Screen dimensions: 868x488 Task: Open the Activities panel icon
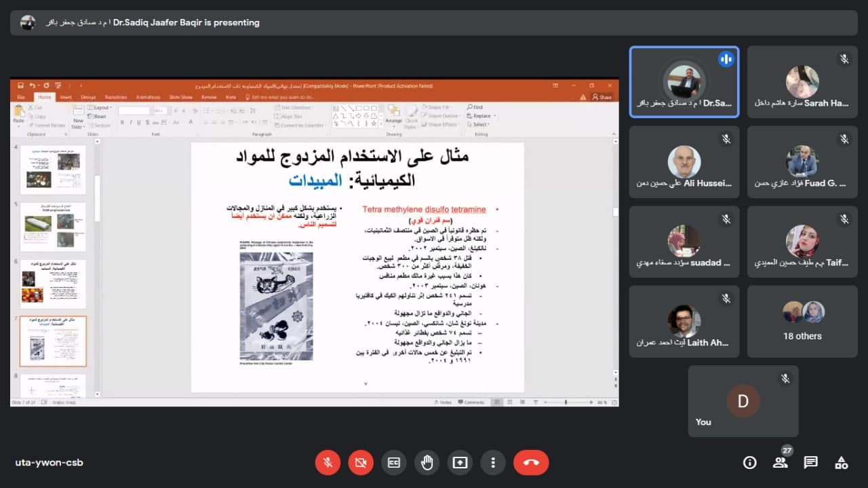click(x=842, y=463)
